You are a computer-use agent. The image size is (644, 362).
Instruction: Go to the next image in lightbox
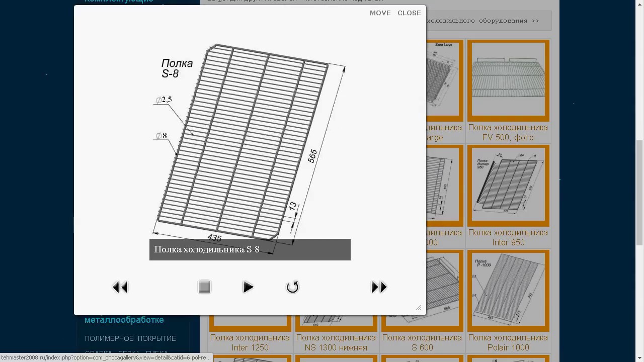pos(379,287)
